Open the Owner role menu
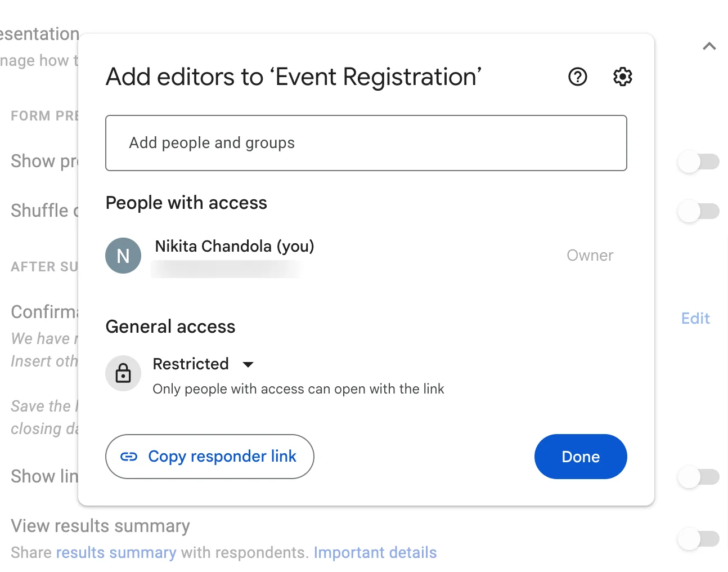The width and height of the screenshot is (728, 572). pos(590,255)
